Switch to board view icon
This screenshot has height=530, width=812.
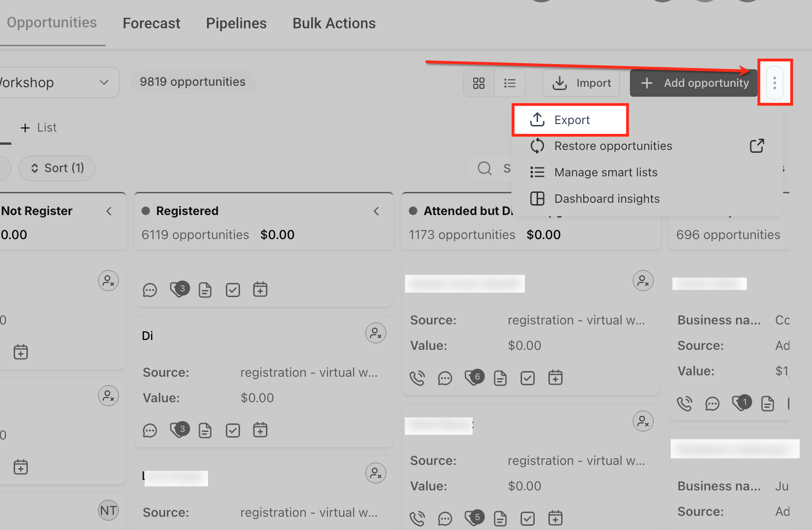pos(479,83)
